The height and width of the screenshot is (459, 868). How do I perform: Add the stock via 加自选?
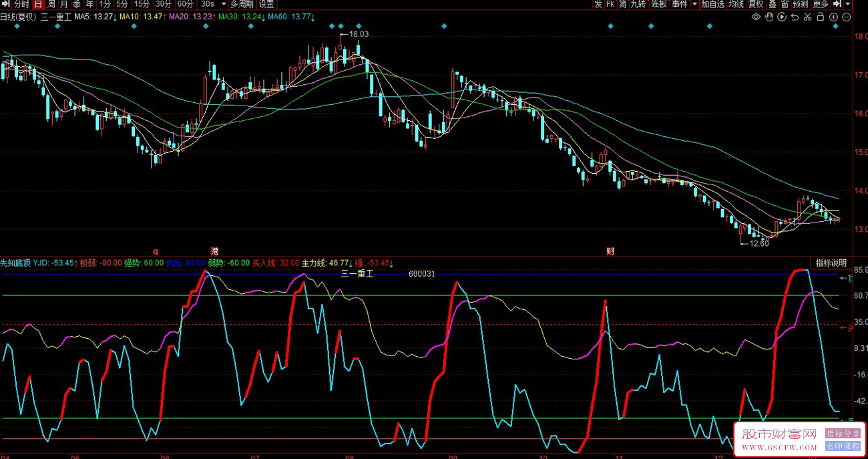[x=713, y=4]
